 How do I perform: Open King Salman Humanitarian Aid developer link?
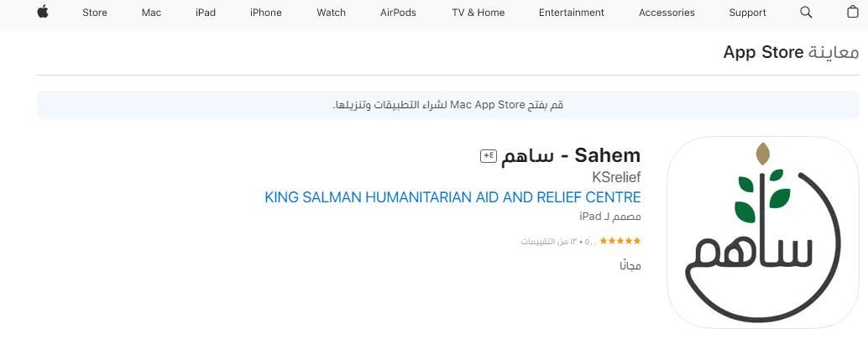point(452,198)
